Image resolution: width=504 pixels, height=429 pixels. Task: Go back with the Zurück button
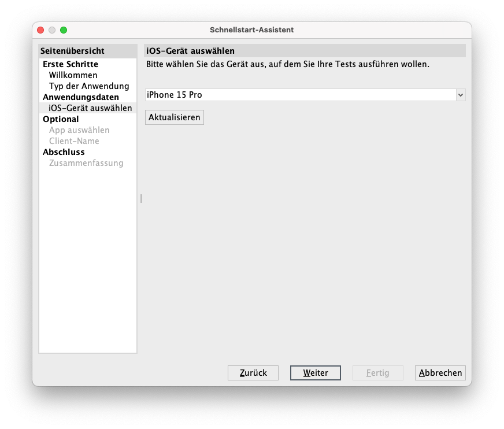tap(253, 373)
